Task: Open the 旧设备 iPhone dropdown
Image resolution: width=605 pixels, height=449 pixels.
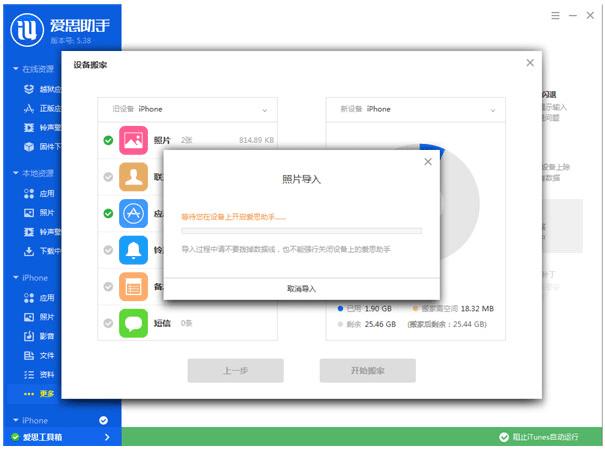Action: [188, 109]
